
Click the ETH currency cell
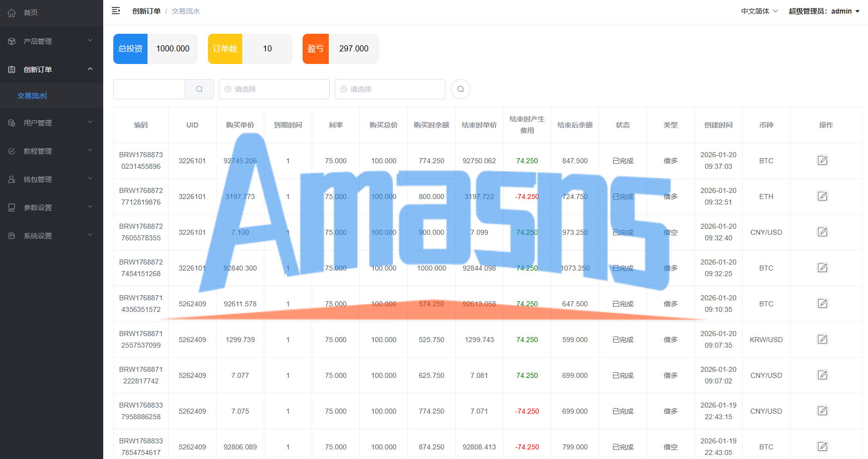click(766, 196)
